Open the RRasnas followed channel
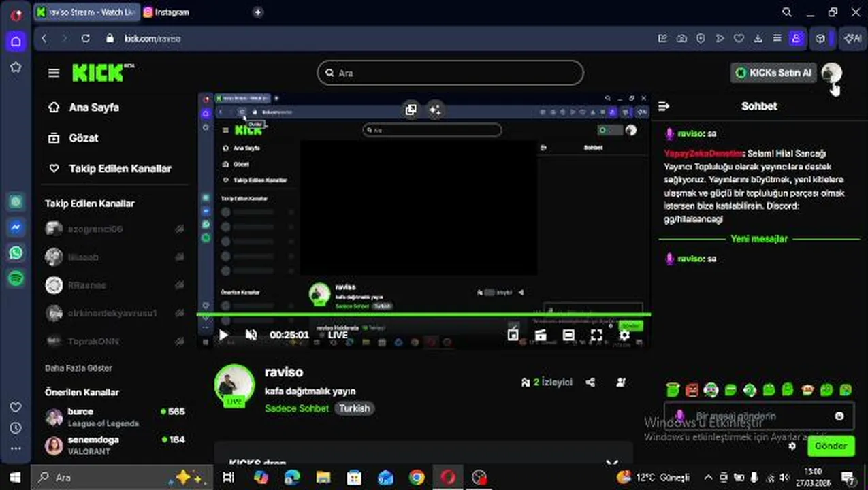The width and height of the screenshot is (868, 490). pos(114,285)
